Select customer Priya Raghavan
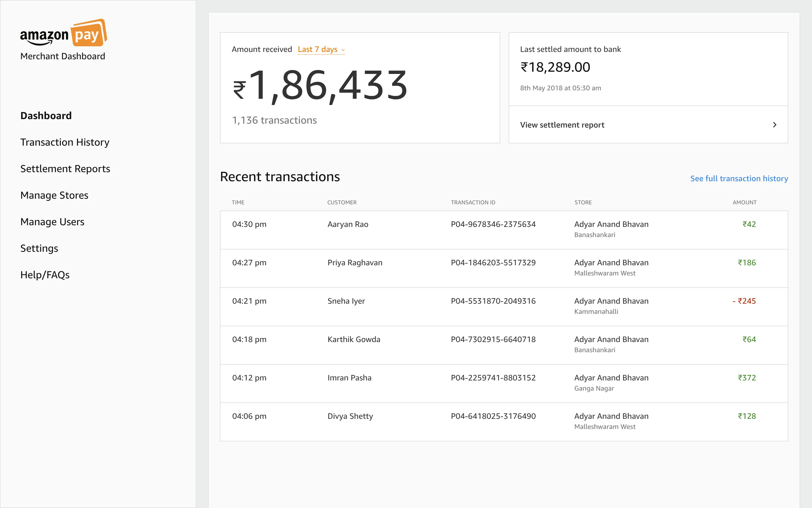 point(355,263)
